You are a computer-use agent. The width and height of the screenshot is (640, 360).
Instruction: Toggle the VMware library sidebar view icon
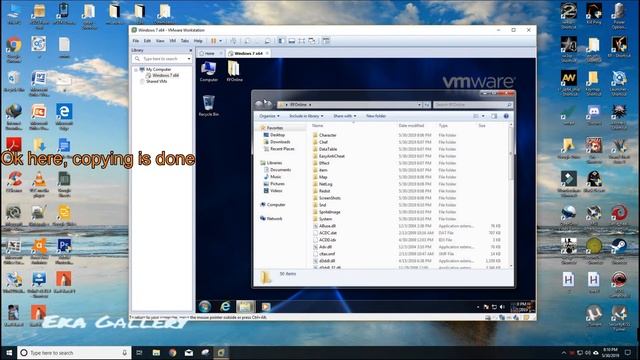coord(281,41)
